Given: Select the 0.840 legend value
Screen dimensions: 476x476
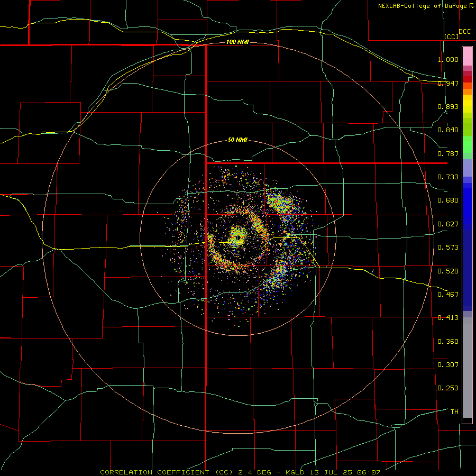Looking at the screenshot, I should click(x=448, y=130).
